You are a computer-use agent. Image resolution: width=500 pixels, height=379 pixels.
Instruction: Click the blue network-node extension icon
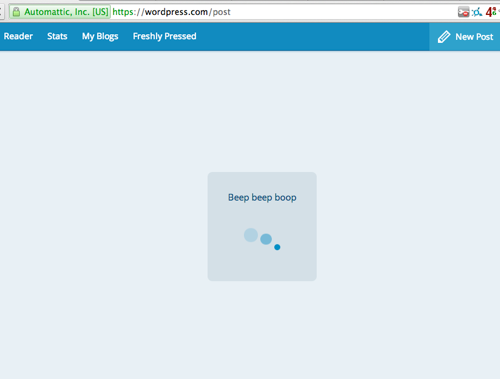[477, 12]
